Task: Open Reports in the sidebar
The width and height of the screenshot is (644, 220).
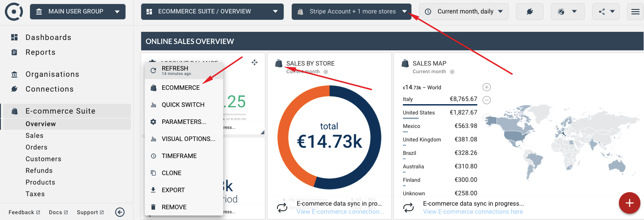Action: click(x=40, y=52)
